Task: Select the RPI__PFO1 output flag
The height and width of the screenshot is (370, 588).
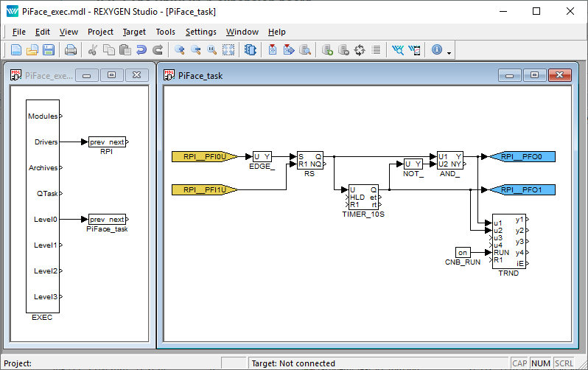Action: click(x=522, y=190)
